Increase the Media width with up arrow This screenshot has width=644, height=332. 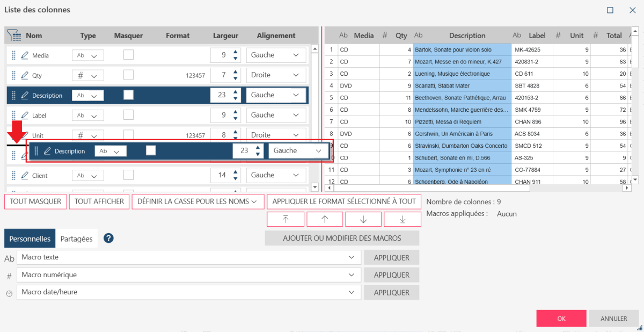pos(235,52)
